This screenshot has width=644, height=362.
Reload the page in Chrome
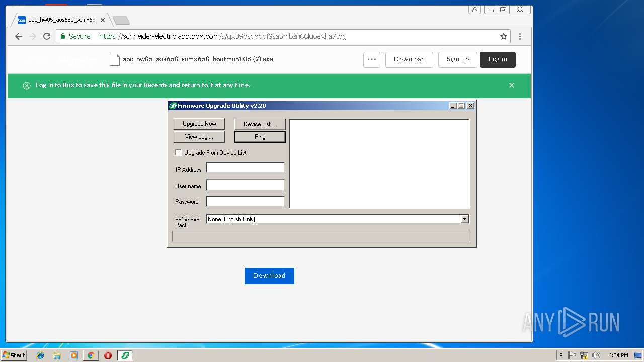click(47, 36)
